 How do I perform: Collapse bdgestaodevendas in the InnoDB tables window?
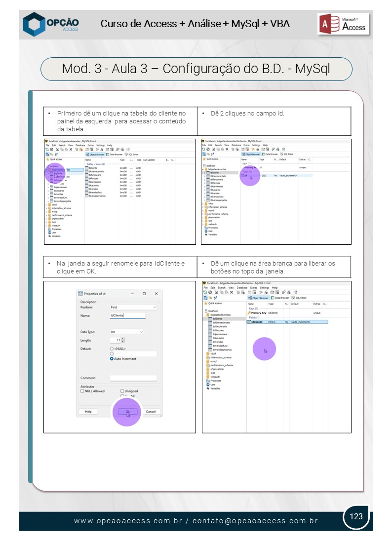(x=46, y=170)
